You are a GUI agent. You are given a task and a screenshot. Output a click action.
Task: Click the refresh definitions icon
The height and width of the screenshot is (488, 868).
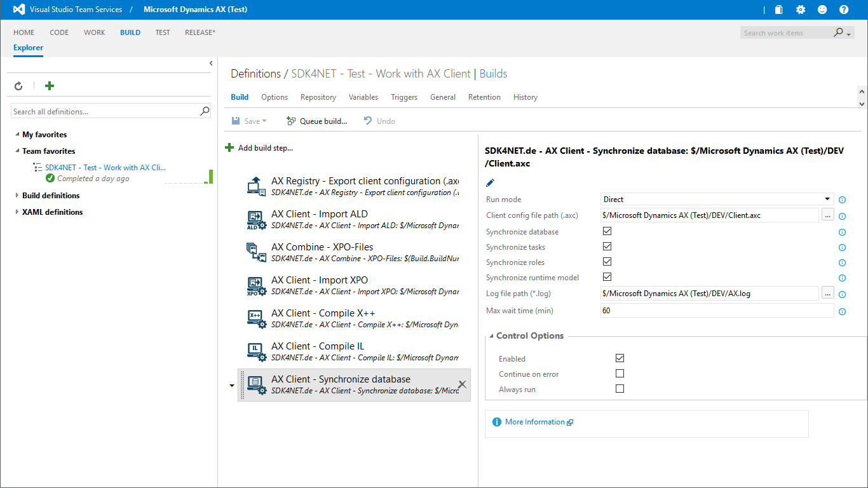18,86
